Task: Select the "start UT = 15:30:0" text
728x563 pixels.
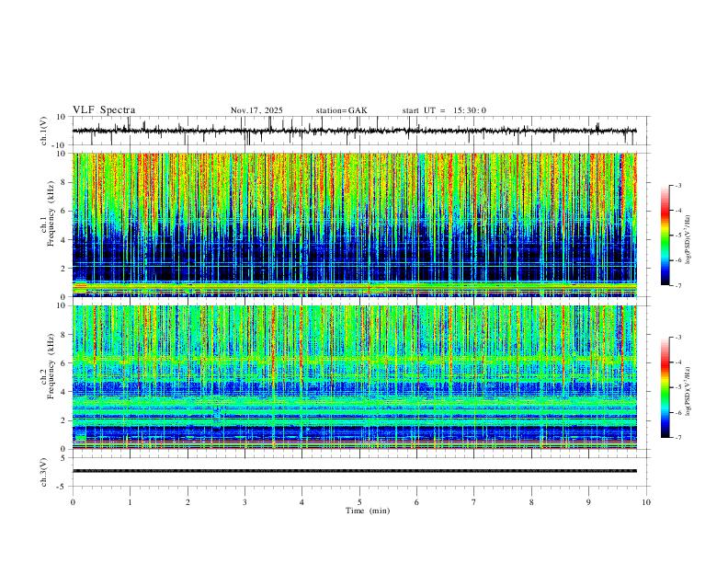Action: 444,110
